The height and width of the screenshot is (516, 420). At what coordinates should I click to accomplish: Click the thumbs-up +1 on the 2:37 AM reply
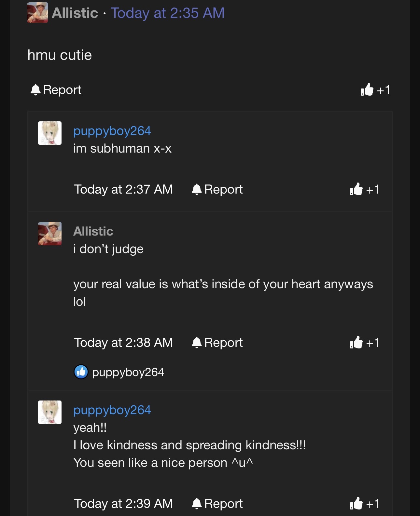pos(365,189)
